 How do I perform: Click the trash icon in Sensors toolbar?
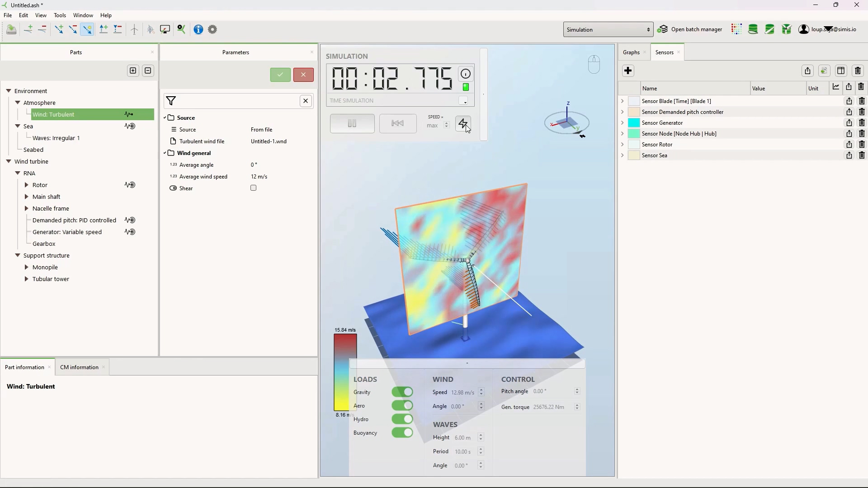(x=858, y=71)
